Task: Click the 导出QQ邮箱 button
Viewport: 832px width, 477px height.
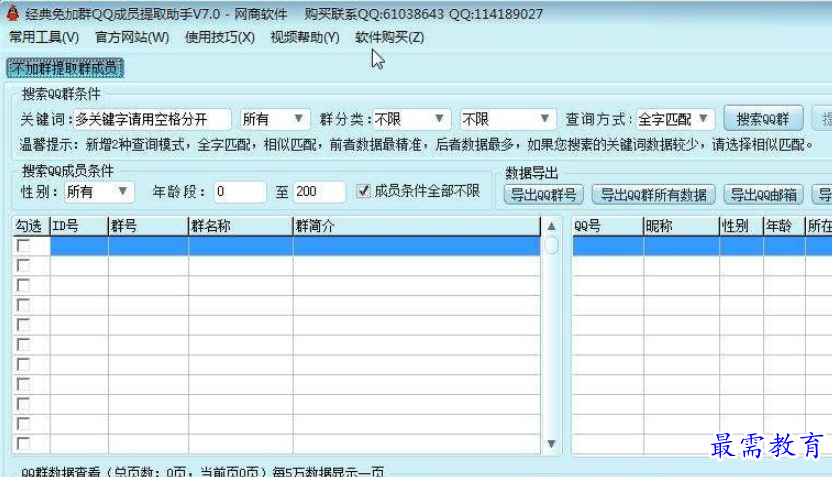Action: [x=764, y=195]
